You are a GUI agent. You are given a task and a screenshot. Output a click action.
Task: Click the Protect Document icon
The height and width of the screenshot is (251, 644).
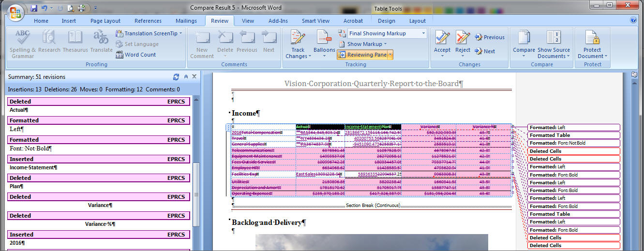click(x=592, y=38)
